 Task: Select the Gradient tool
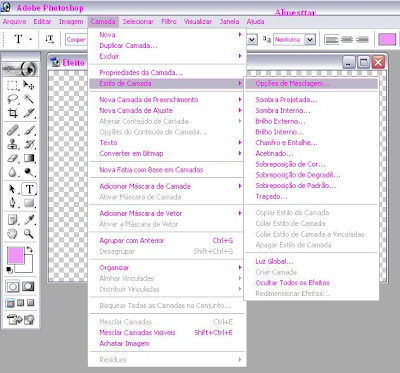coord(29,158)
